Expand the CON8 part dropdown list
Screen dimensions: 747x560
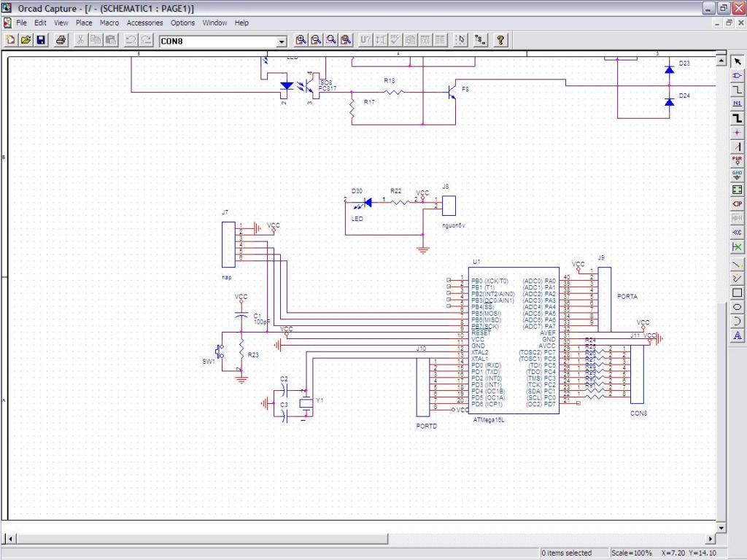[282, 42]
